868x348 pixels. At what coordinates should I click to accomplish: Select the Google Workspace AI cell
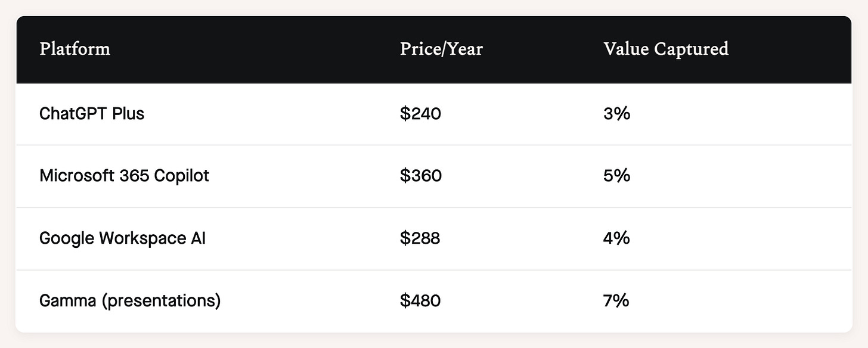pyautogui.click(x=122, y=238)
